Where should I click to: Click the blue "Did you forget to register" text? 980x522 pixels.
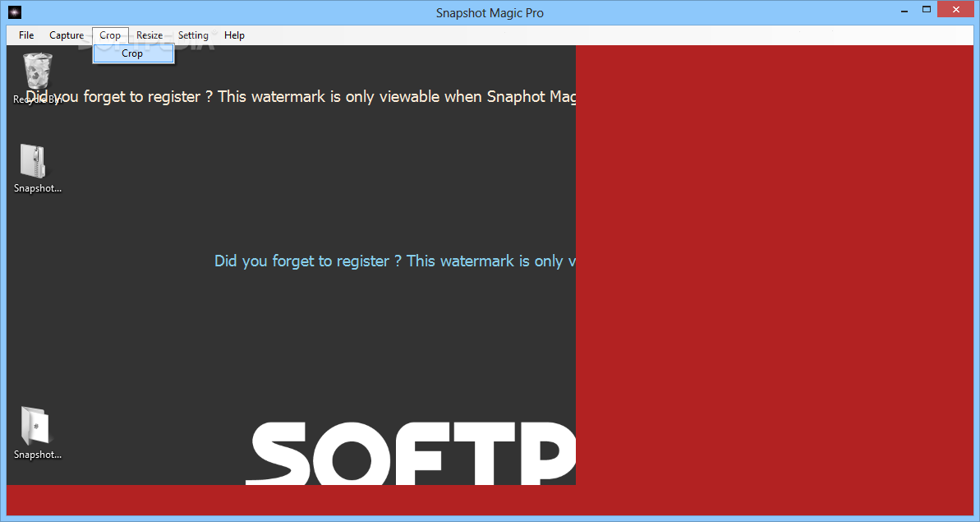395,261
